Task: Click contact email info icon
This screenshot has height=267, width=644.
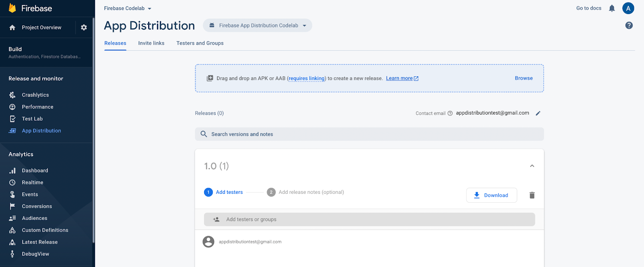Action: pyautogui.click(x=450, y=113)
